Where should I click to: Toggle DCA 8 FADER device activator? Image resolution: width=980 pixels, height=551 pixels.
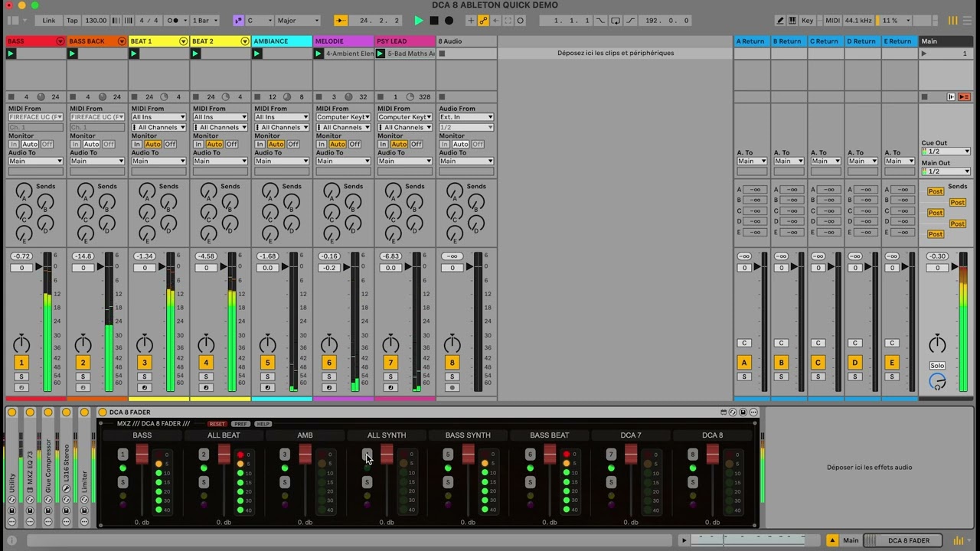pos(103,412)
